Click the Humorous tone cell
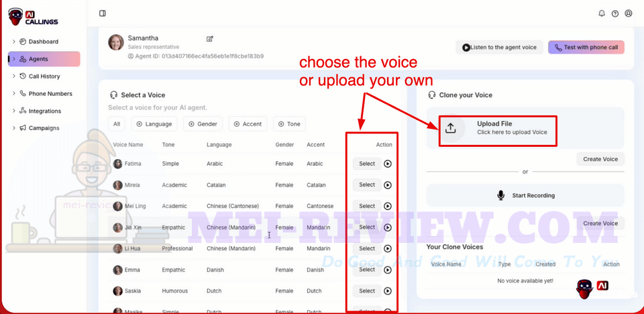This screenshot has height=314, width=644. (x=175, y=291)
